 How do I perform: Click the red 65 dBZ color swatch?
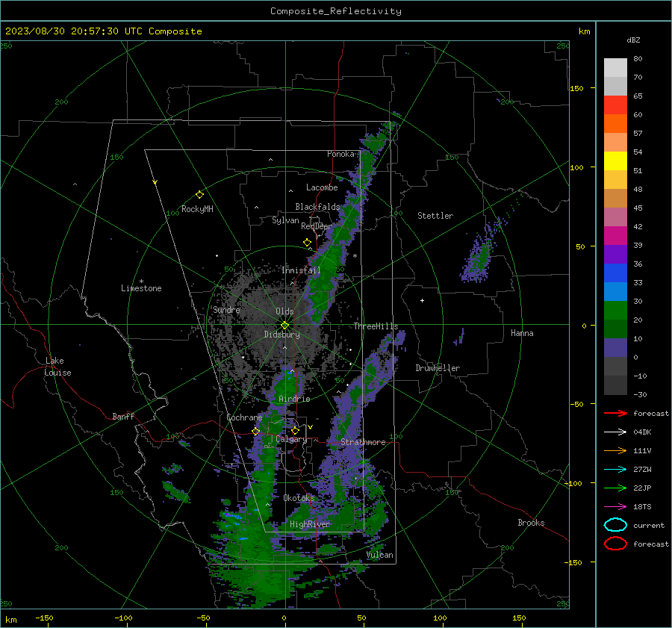click(x=615, y=105)
